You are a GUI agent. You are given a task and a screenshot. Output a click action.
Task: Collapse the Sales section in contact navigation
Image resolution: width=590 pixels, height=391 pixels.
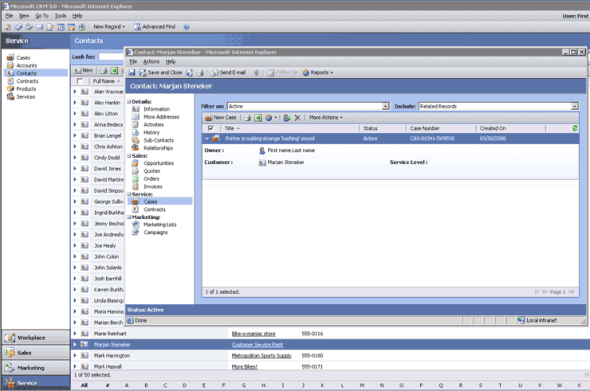tap(129, 156)
